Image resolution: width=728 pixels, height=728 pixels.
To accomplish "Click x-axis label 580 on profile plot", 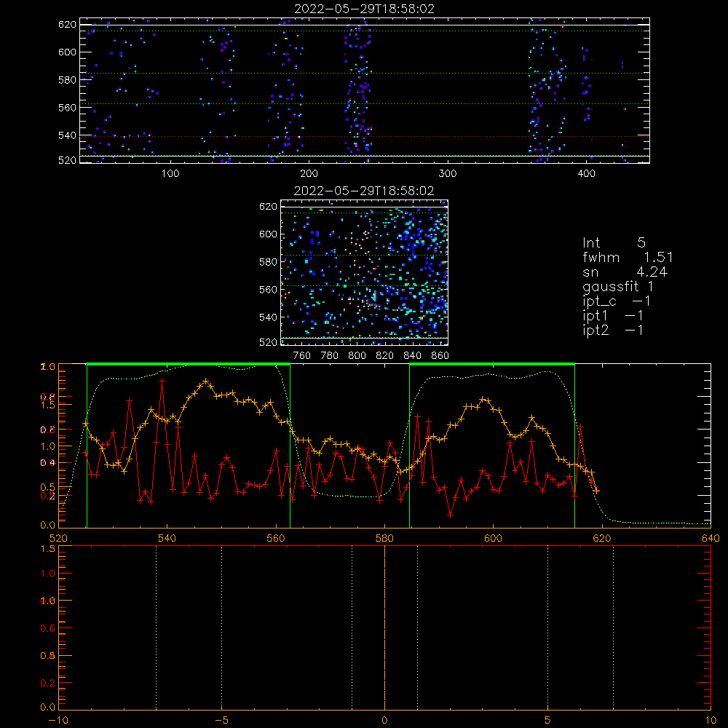I will 384,538.
